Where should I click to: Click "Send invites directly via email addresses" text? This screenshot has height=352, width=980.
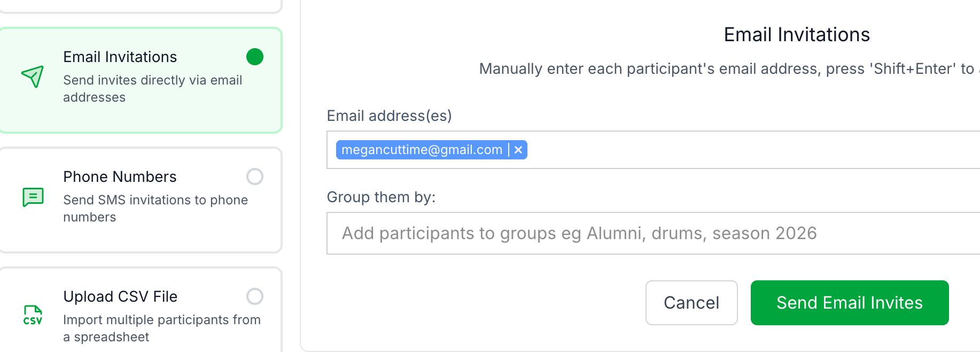[x=152, y=89]
